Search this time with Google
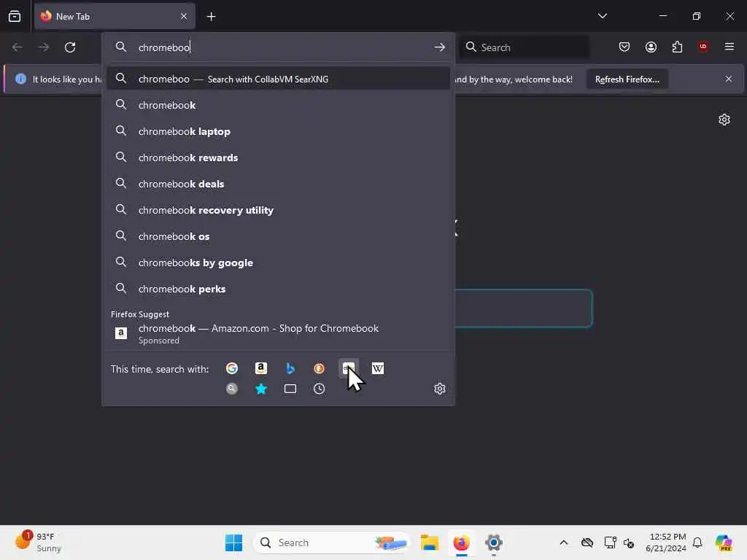Viewport: 747px width, 560px height. (232, 368)
